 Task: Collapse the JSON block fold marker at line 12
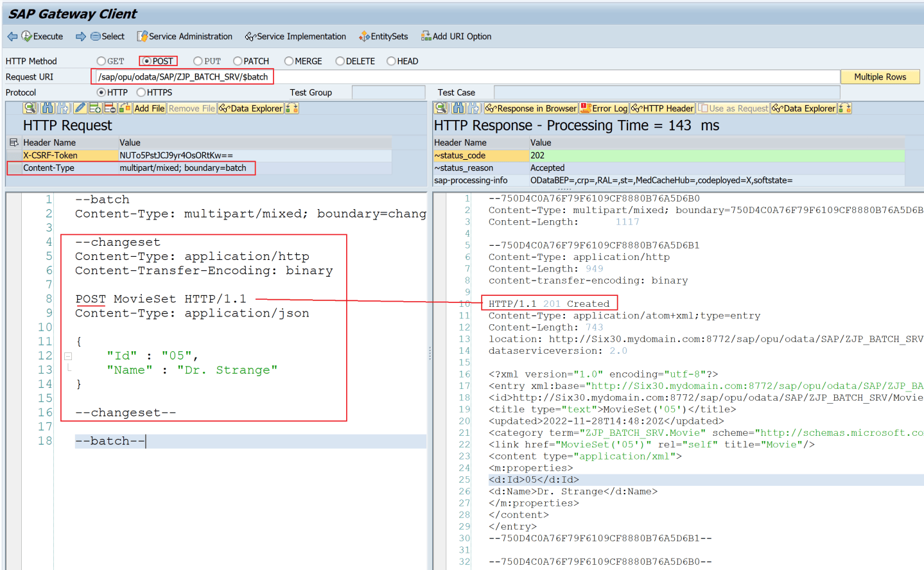(x=68, y=356)
